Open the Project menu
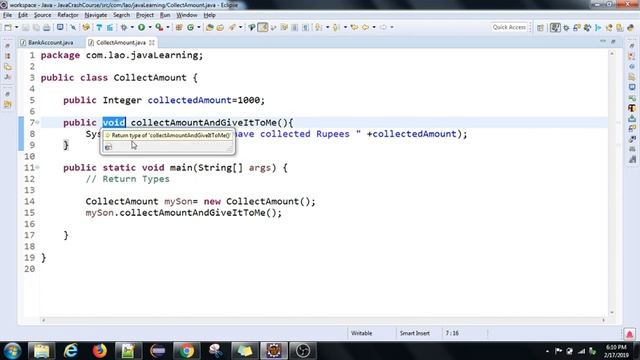Screen dimensions: 640x360 (144, 15)
